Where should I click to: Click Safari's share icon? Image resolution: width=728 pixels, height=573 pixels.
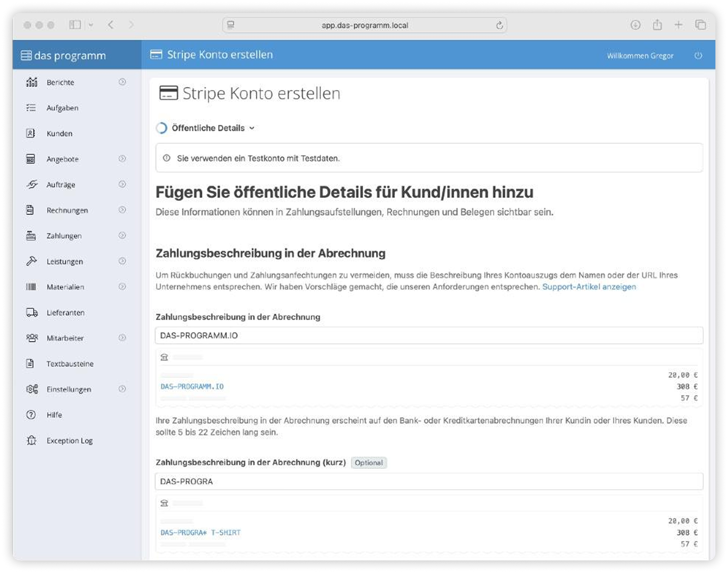(x=657, y=25)
